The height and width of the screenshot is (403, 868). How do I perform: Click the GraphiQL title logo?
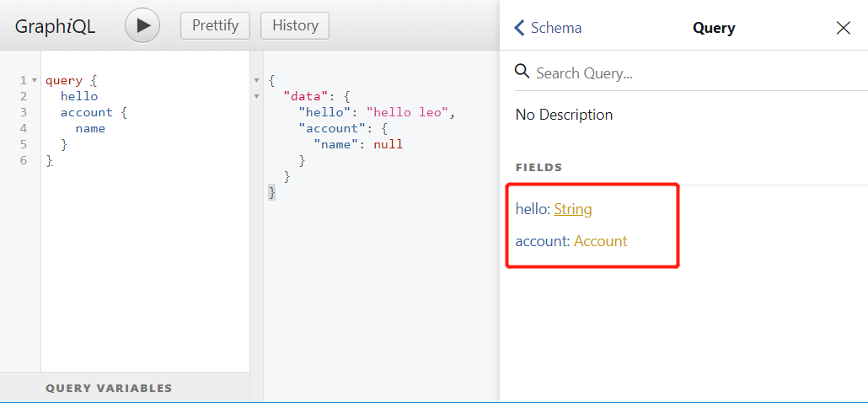[55, 26]
